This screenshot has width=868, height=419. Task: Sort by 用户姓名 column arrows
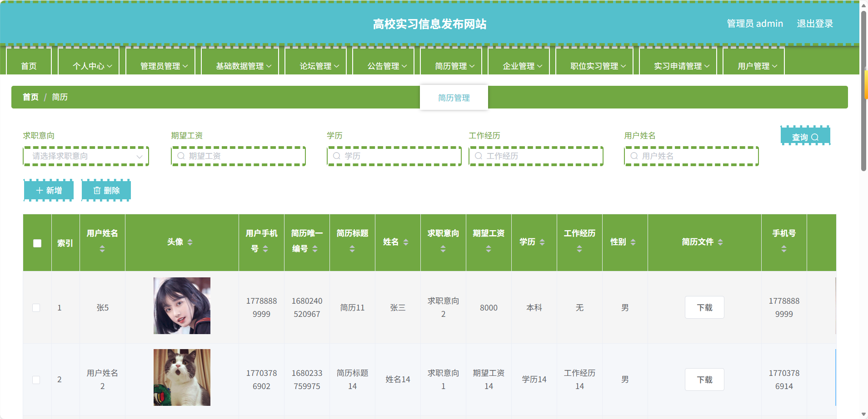coord(102,249)
